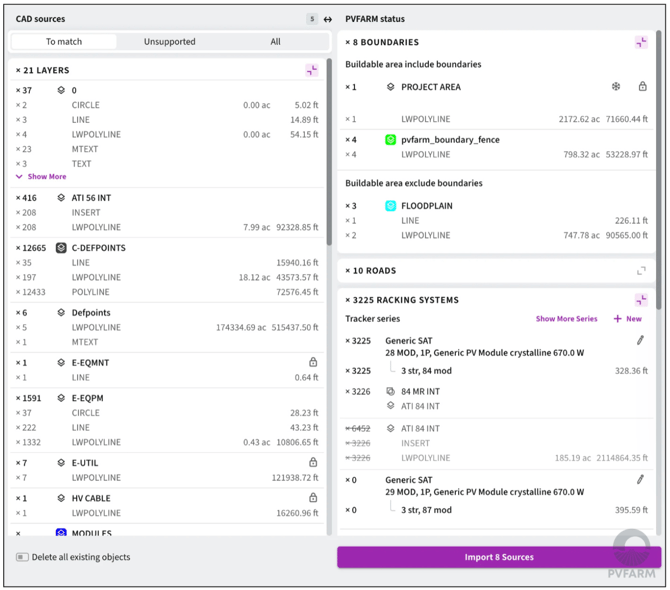Screen dimensions: 670x590
Task: Click the layer icon for E-EQMNT
Action: point(61,363)
